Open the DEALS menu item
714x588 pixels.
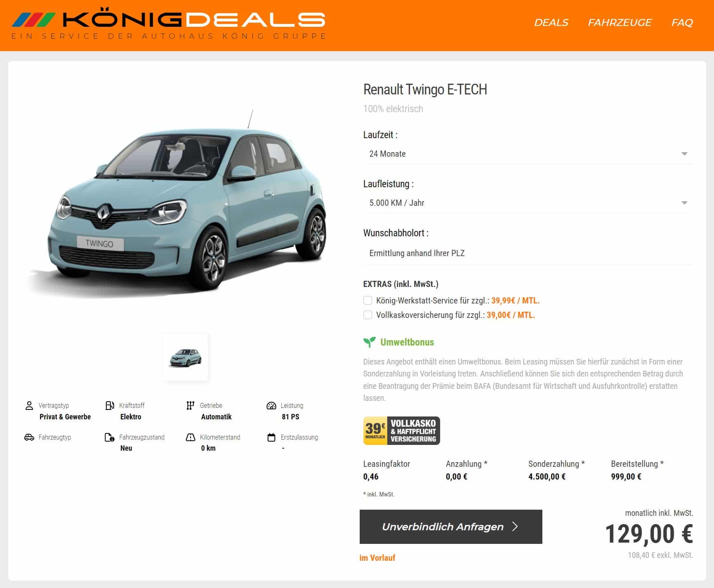(x=551, y=22)
